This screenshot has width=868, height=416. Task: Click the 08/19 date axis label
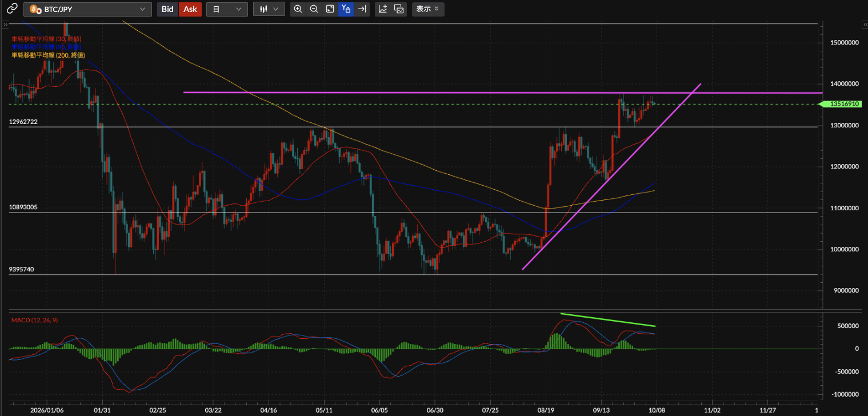pyautogui.click(x=546, y=410)
